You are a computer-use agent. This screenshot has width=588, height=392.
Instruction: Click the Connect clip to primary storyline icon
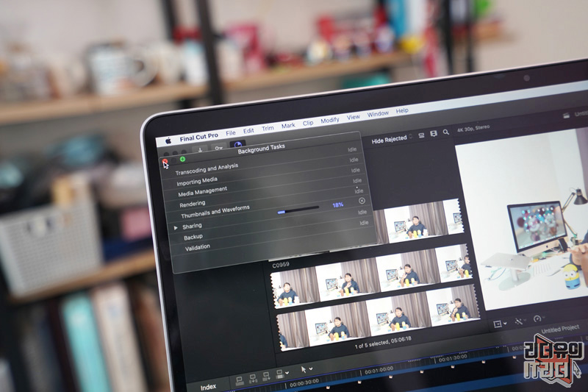pyautogui.click(x=240, y=380)
